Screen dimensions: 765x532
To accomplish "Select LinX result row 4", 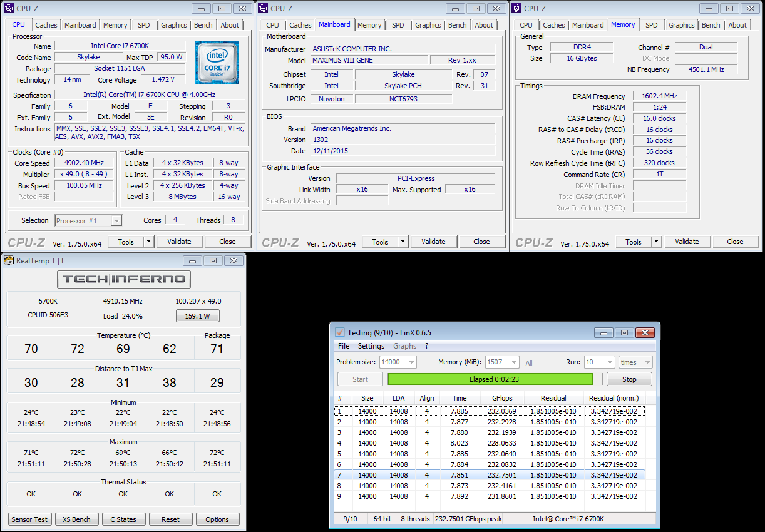I will tap(490, 443).
